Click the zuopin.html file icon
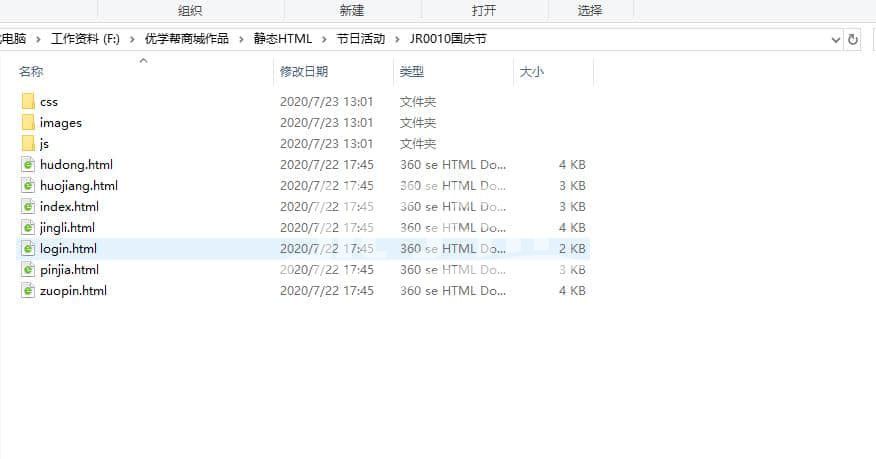Viewport: 876px width, 459px height. (x=28, y=291)
